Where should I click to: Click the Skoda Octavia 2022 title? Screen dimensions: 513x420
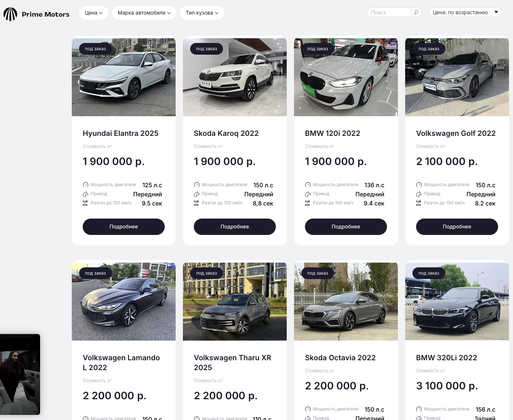(340, 358)
